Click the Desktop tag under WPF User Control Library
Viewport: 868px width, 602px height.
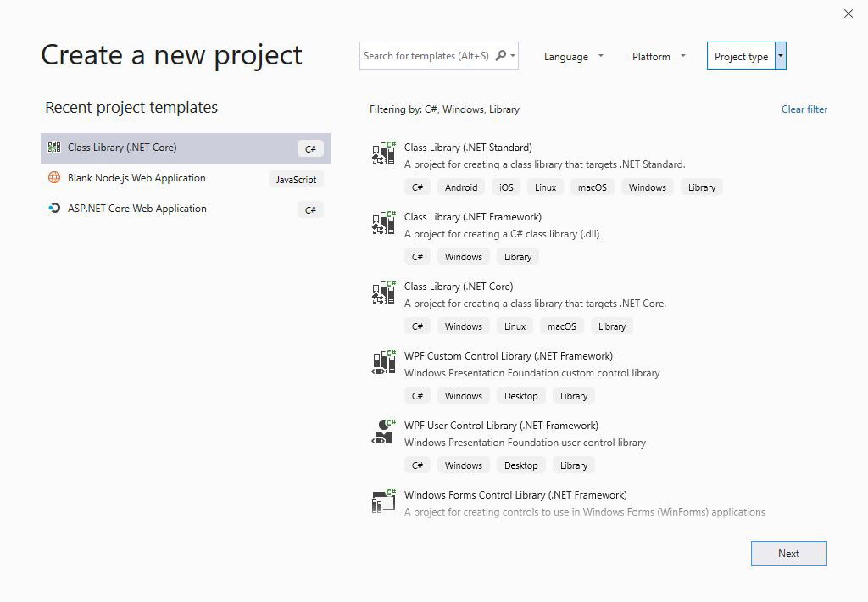point(520,465)
